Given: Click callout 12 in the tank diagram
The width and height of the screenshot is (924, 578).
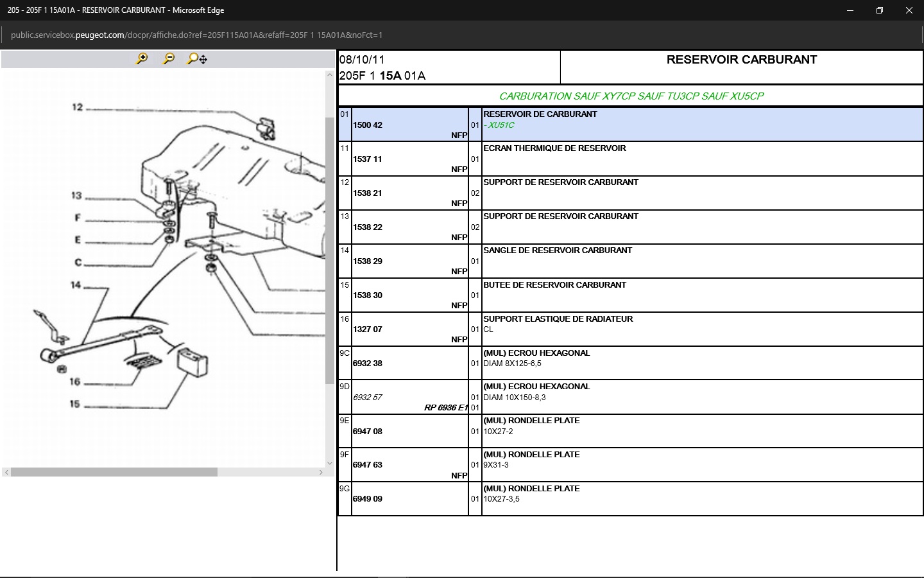Looking at the screenshot, I should click(x=78, y=107).
